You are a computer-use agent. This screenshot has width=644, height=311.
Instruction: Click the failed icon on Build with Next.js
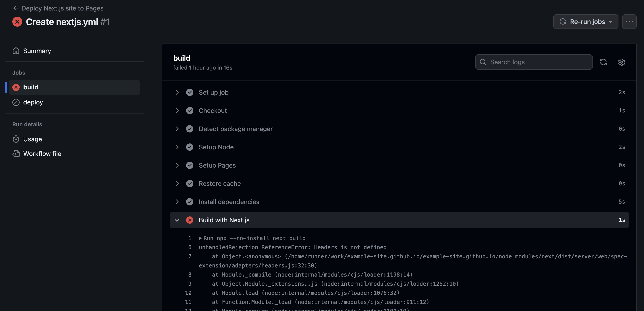pyautogui.click(x=190, y=220)
